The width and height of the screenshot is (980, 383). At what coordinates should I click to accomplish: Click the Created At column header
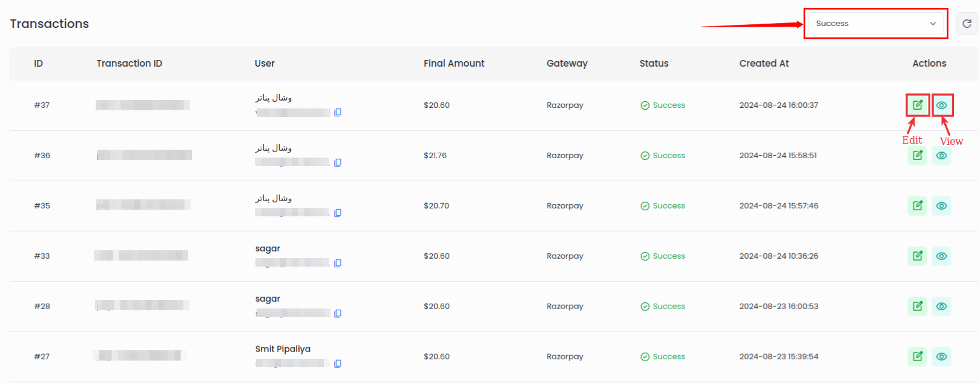(764, 64)
